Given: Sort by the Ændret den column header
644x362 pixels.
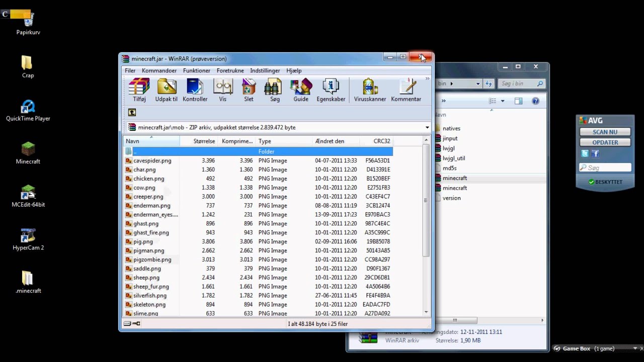Looking at the screenshot, I should tap(336, 141).
